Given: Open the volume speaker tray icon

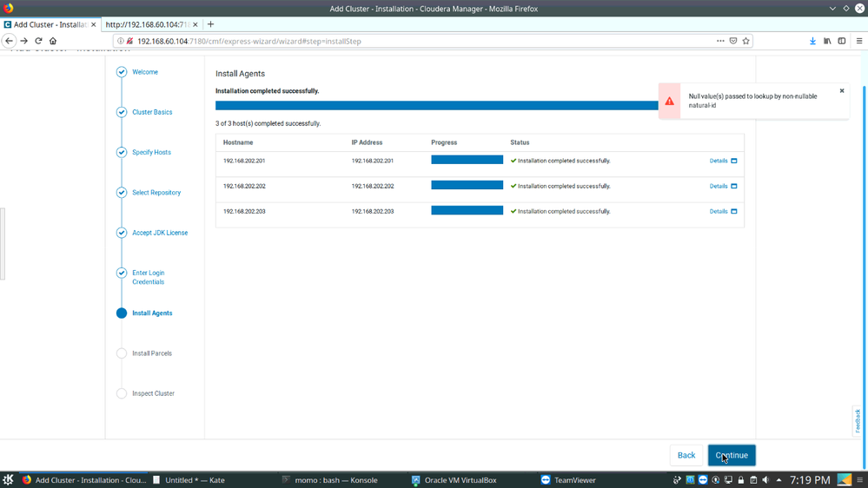Looking at the screenshot, I should pos(765,480).
